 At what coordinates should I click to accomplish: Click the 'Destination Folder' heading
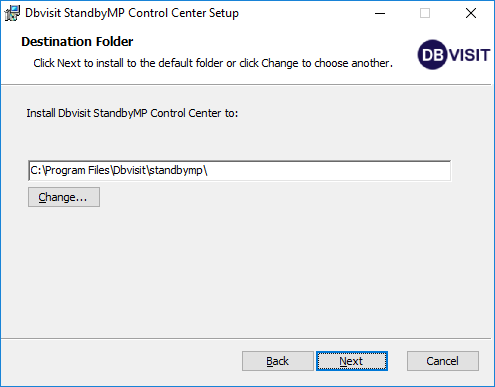77,42
